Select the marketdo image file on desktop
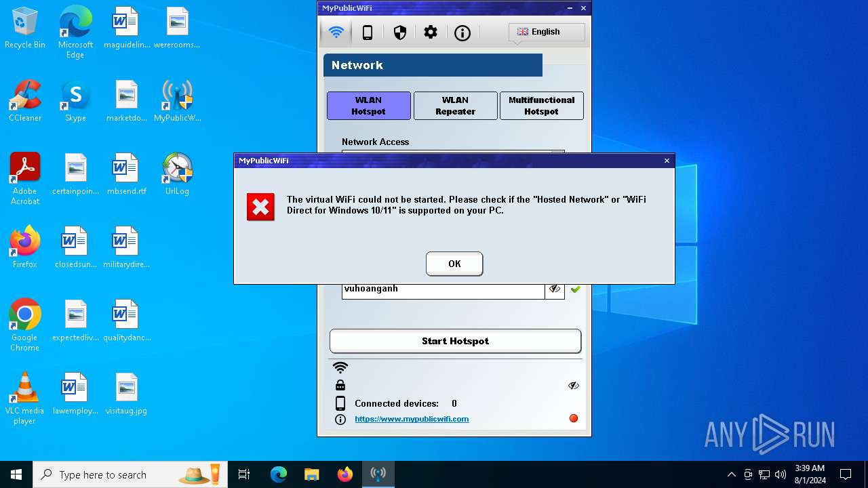868x488 pixels. (x=126, y=101)
